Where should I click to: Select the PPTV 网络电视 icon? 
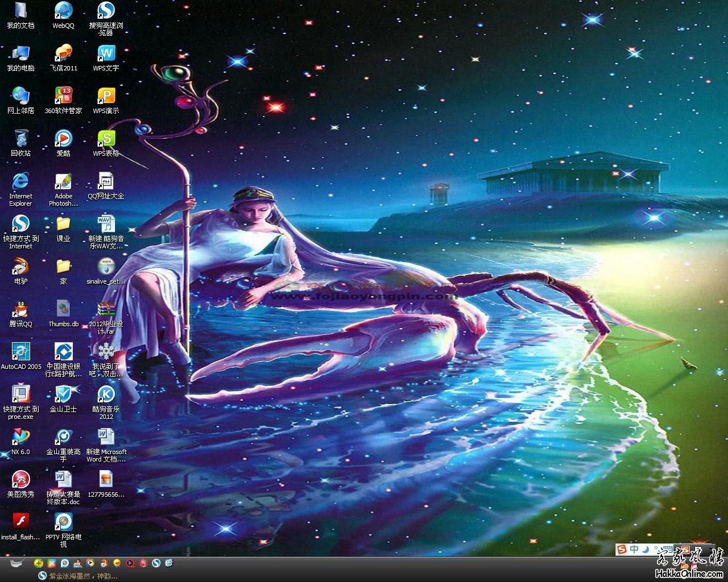point(63,530)
